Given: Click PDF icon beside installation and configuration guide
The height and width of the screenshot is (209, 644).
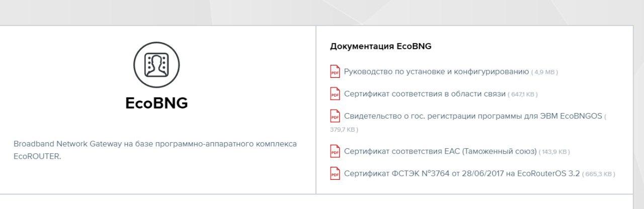Looking at the screenshot, I should click(335, 71).
